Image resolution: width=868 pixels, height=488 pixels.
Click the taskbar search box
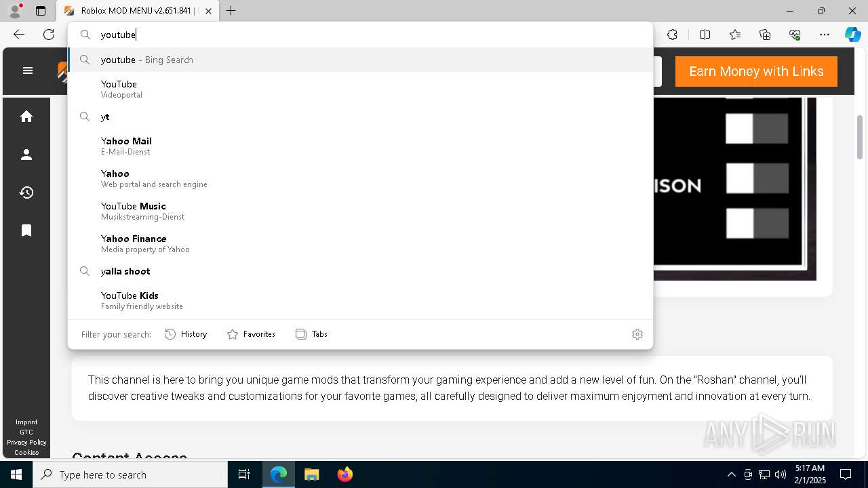pyautogui.click(x=130, y=474)
